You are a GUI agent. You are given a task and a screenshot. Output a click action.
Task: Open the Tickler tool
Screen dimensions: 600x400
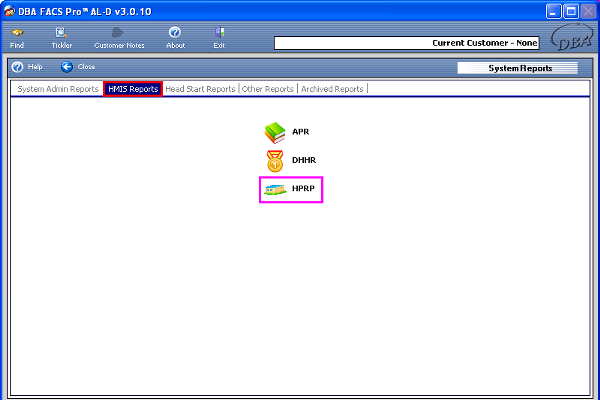[61, 33]
